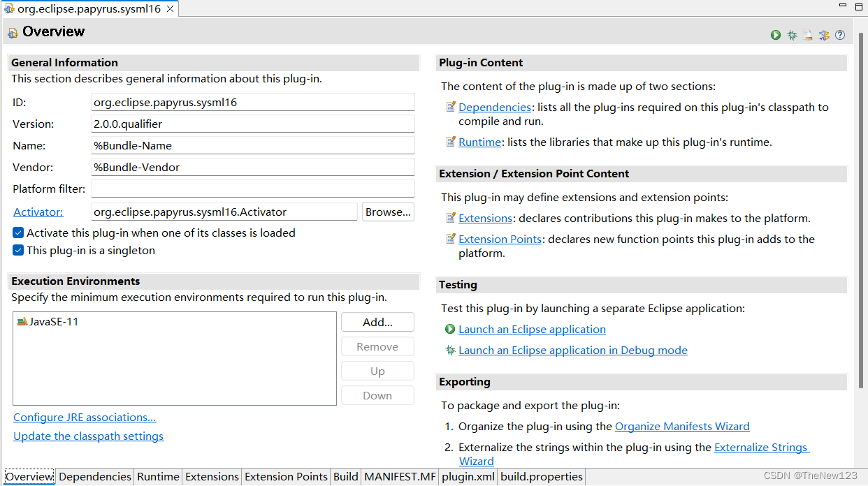Click the icon beside the Extension Points link
Image resolution: width=868 pixels, height=486 pixels.
451,239
